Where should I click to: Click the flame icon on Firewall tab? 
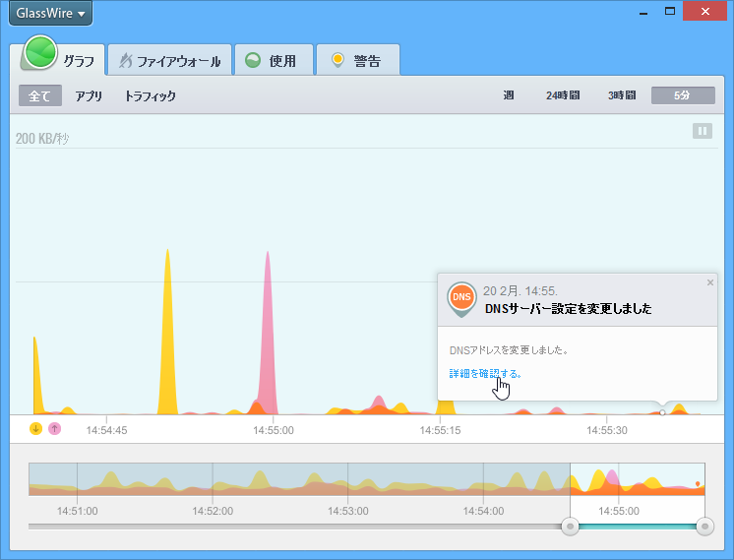126,60
